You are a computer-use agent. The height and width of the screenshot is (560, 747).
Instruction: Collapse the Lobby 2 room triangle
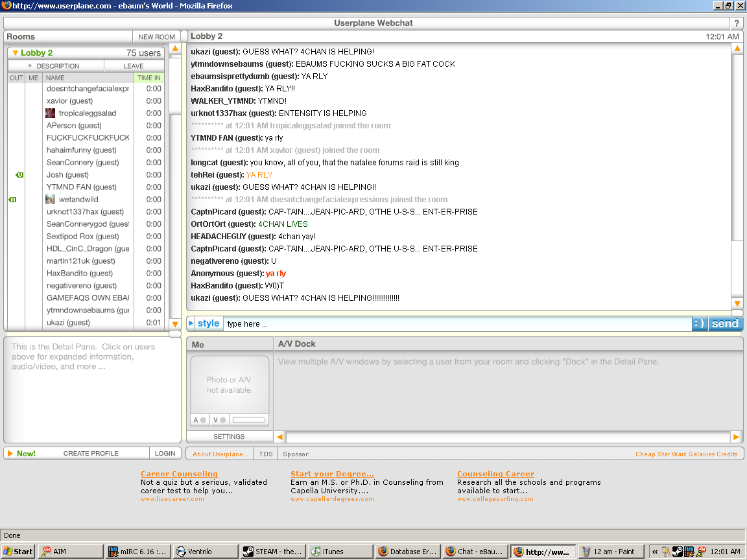coord(15,53)
